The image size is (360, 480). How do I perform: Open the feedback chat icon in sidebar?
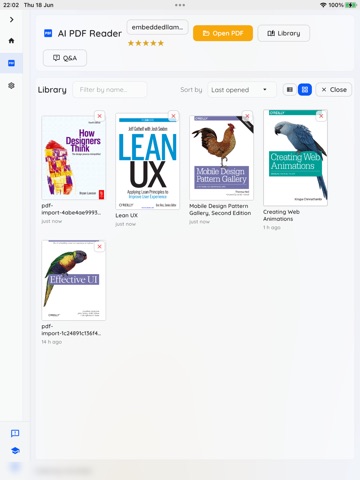(x=15, y=433)
